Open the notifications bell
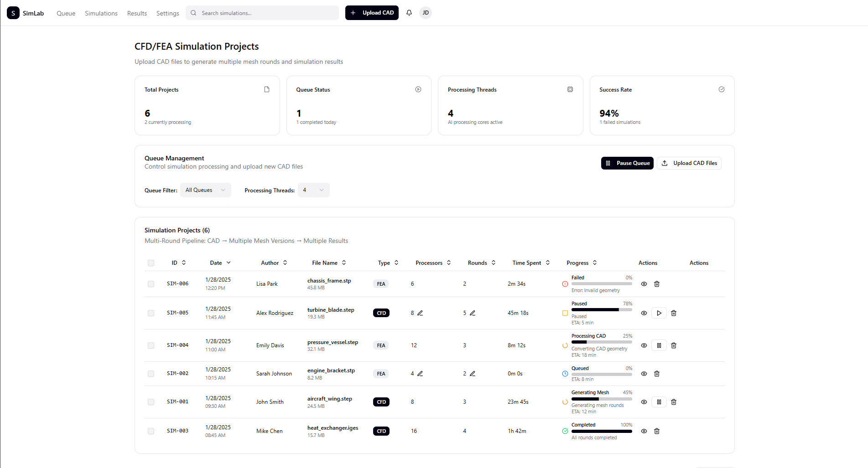The height and width of the screenshot is (468, 868). click(409, 13)
